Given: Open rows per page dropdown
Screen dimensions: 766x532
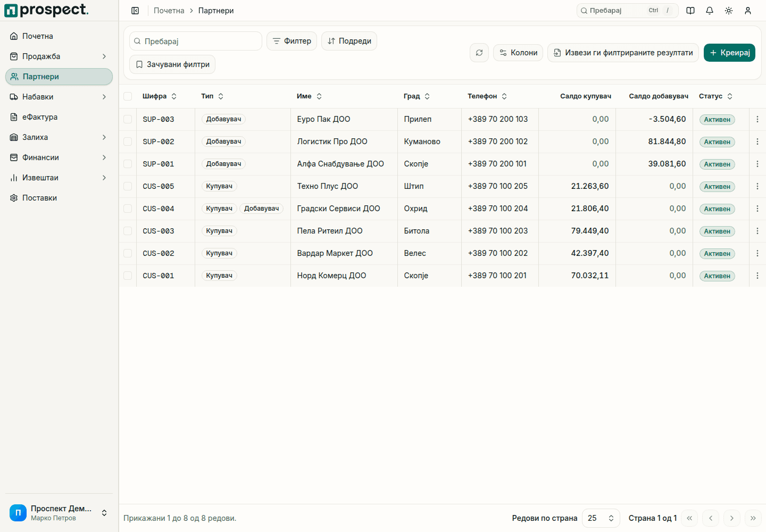Looking at the screenshot, I should [x=601, y=518].
